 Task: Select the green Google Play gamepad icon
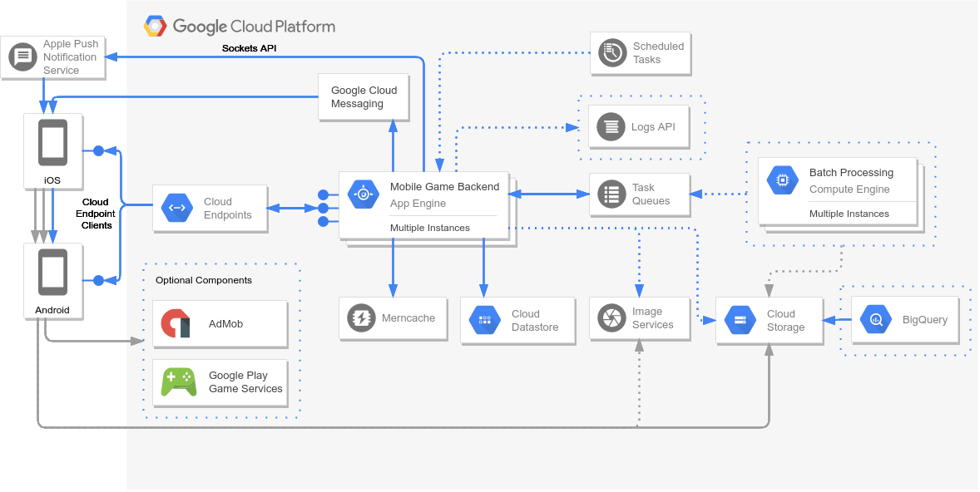(x=179, y=382)
